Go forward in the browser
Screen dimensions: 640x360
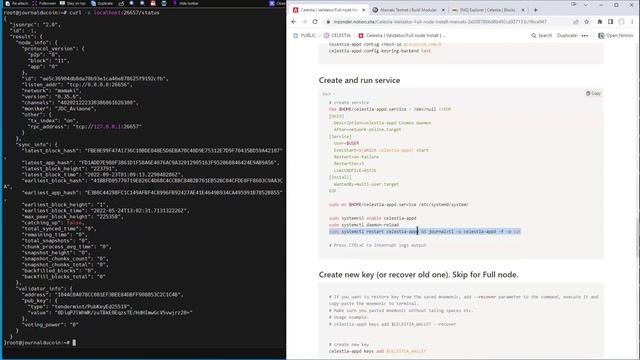(x=304, y=22)
